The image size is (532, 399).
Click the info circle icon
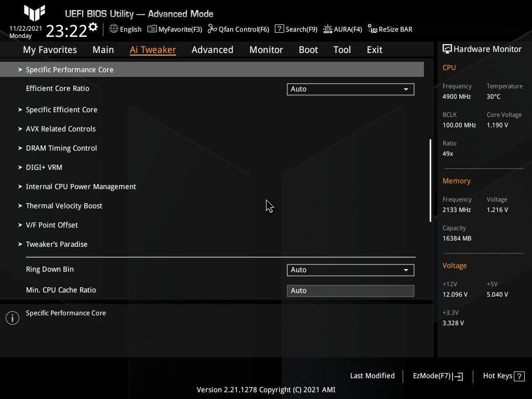pos(12,318)
